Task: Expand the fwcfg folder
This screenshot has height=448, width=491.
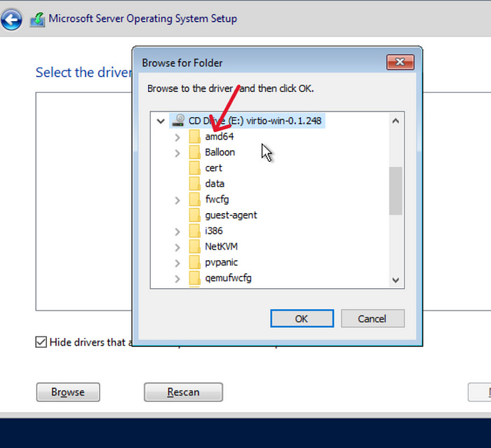Action: pyautogui.click(x=177, y=201)
